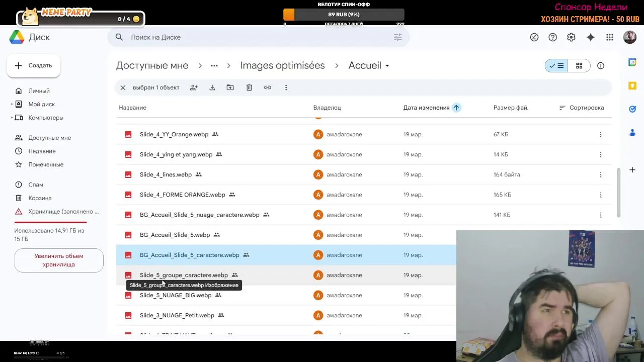The width and height of the screenshot is (644, 362).
Task: Select file Slide_4_ying et yang.webp
Action: tap(364, 154)
